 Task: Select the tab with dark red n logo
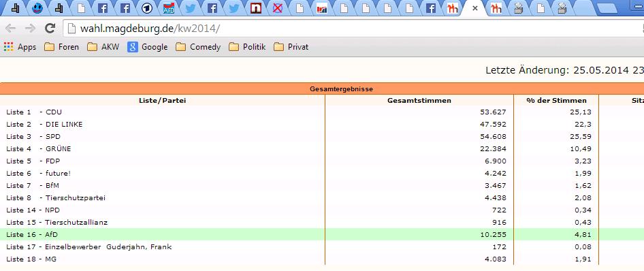click(x=256, y=7)
